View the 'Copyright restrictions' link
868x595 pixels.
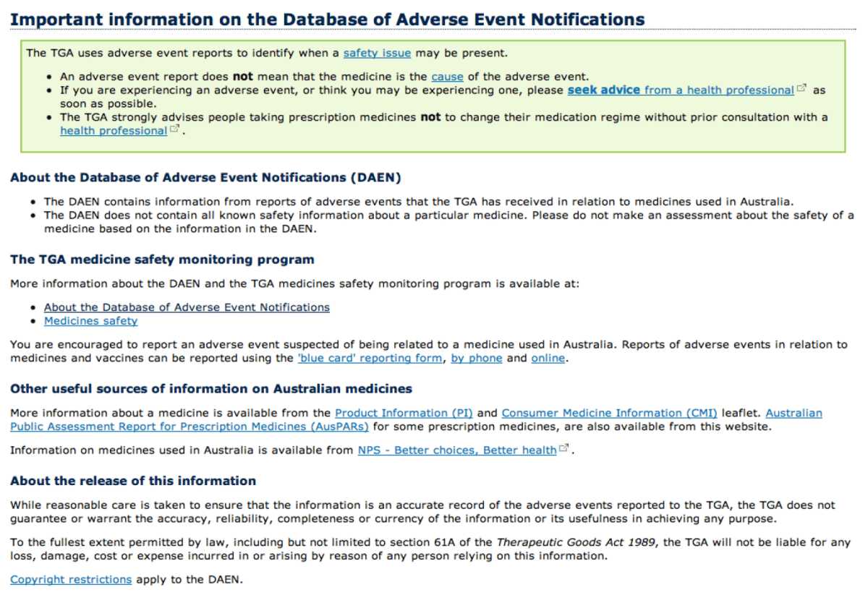(x=71, y=580)
